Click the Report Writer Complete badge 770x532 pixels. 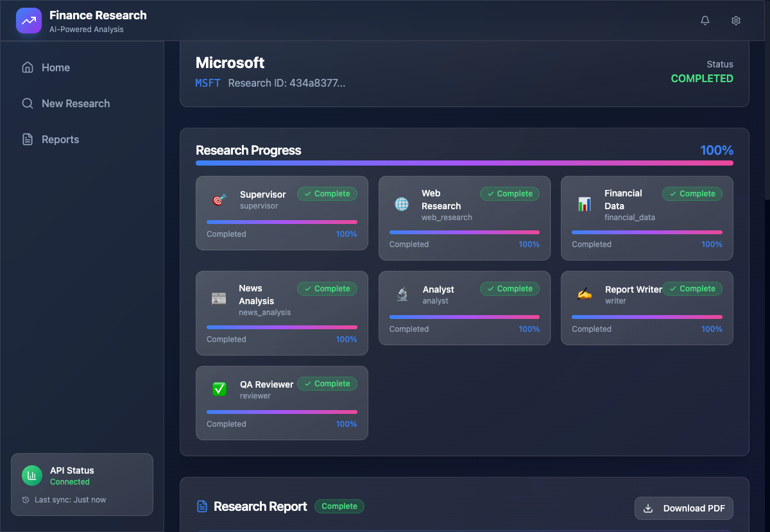(692, 289)
